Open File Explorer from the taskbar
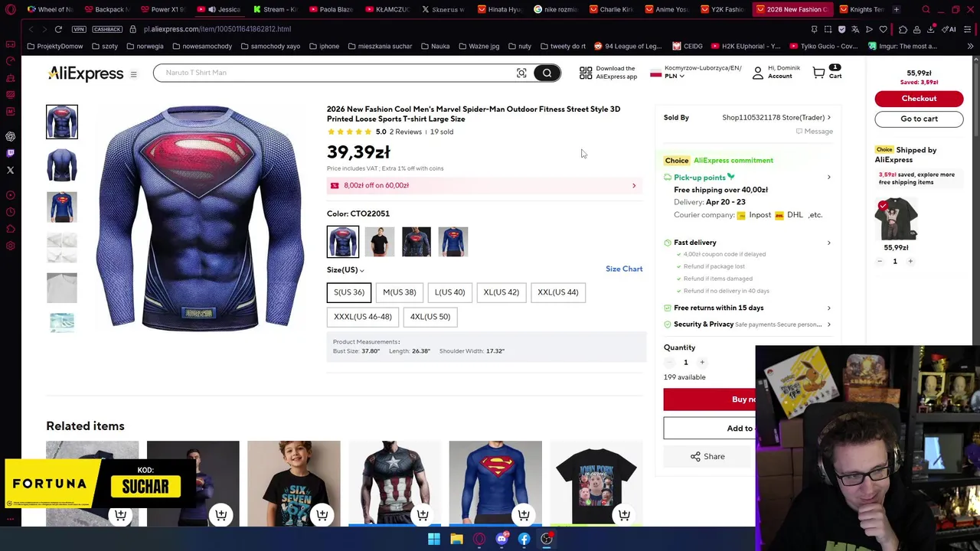The image size is (980, 551). coord(456,539)
